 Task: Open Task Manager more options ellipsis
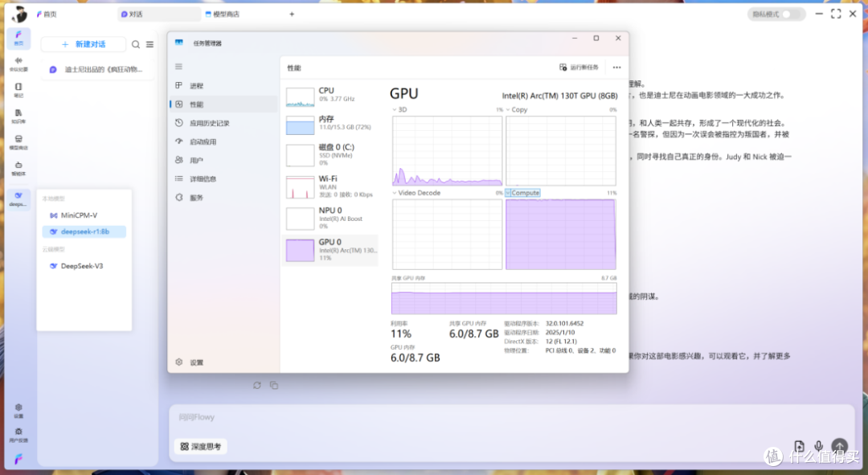pyautogui.click(x=616, y=67)
